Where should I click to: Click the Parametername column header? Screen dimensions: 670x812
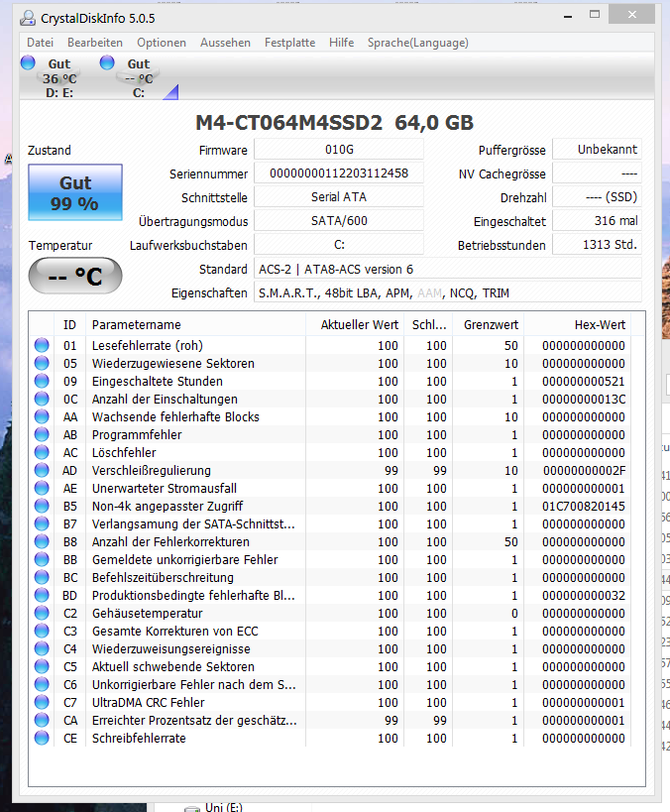pos(195,324)
